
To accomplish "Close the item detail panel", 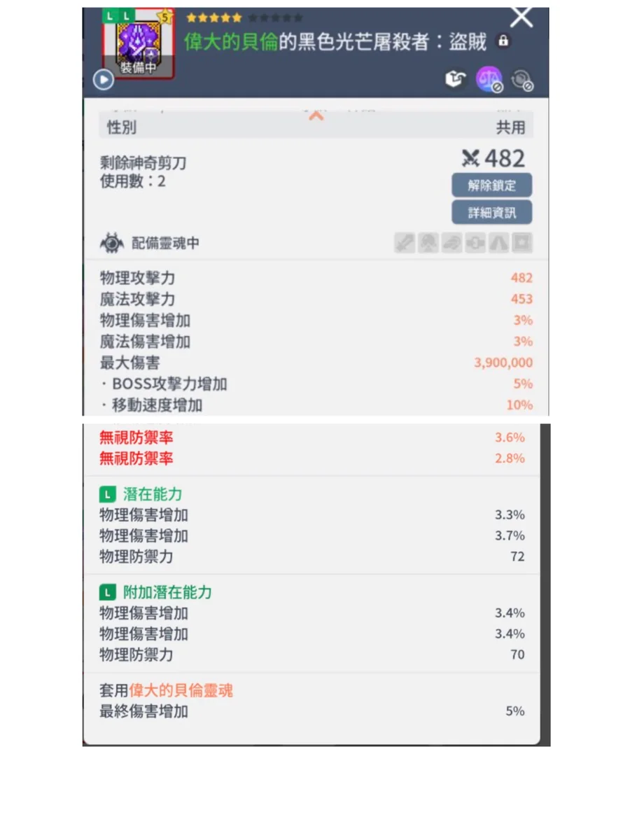I will [x=521, y=17].
